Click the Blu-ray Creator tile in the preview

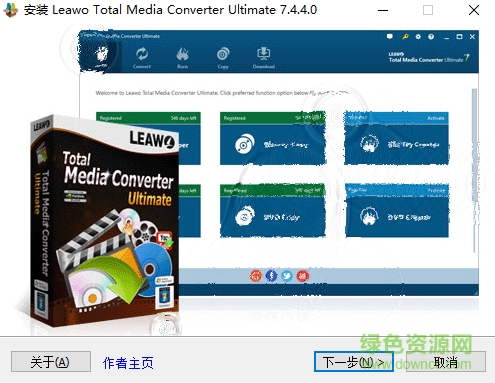click(x=396, y=138)
